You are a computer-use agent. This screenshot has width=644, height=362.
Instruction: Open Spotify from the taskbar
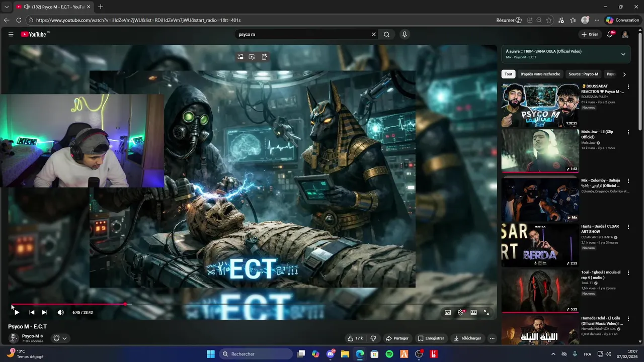[389, 354]
